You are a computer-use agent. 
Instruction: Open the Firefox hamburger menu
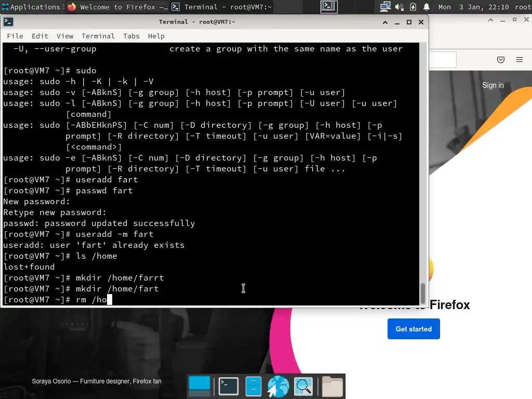[x=520, y=60]
